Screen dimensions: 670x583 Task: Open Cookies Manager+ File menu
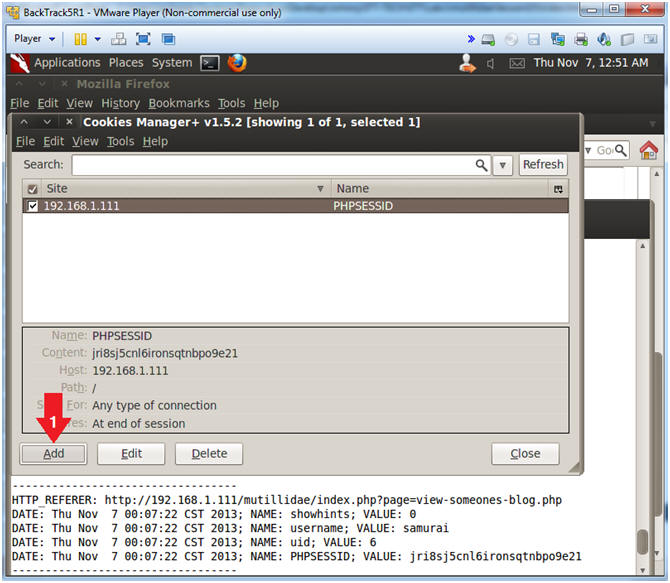[25, 141]
